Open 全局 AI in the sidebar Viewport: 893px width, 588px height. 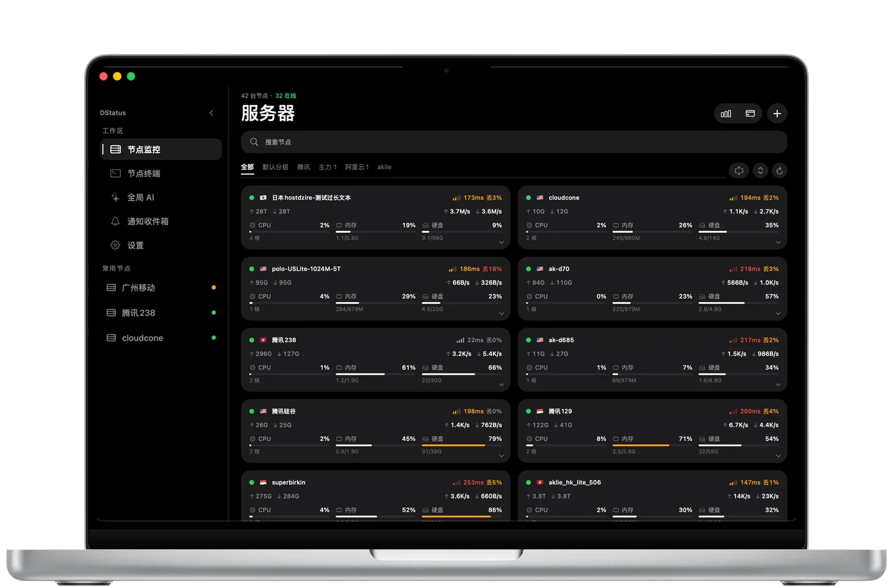[161, 197]
